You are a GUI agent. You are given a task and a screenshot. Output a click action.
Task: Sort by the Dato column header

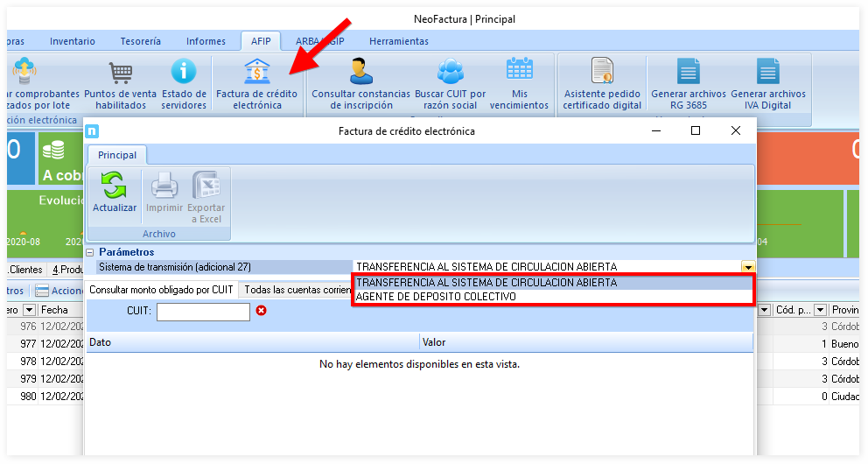pos(252,342)
